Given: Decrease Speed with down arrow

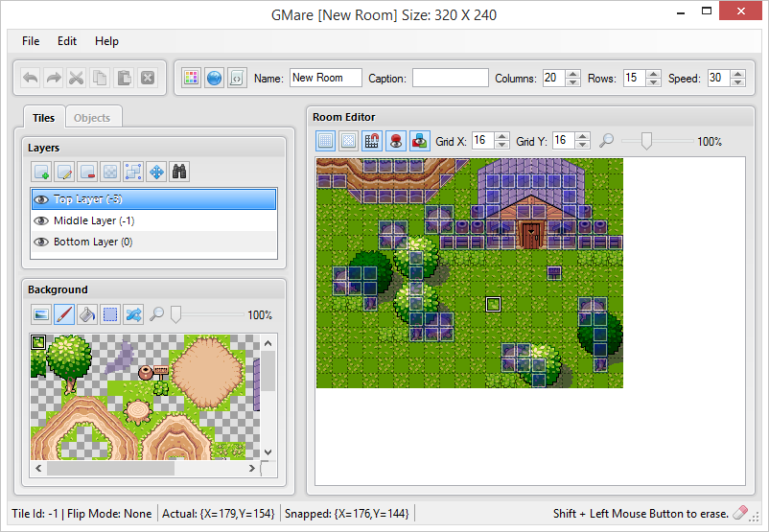Looking at the screenshot, I should [737, 81].
